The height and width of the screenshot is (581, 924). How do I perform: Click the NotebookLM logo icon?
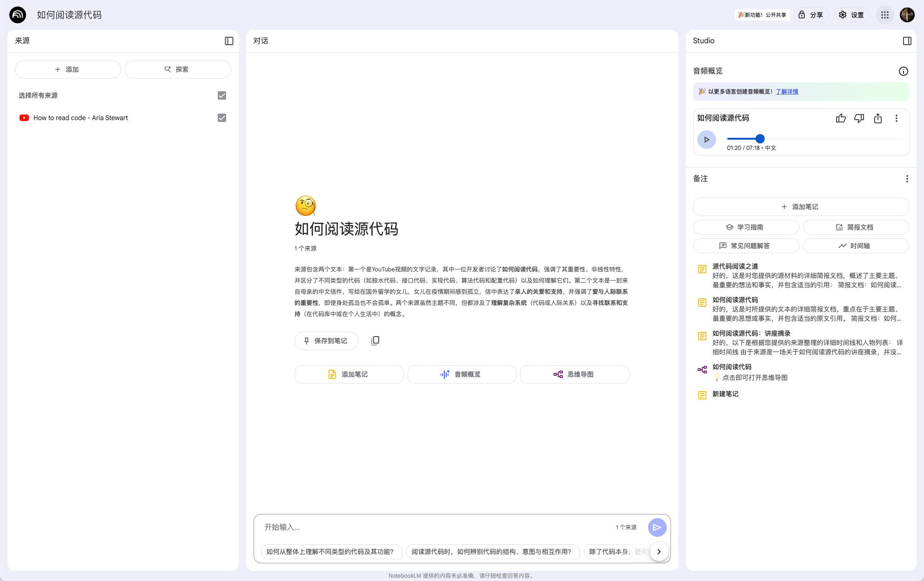click(18, 15)
